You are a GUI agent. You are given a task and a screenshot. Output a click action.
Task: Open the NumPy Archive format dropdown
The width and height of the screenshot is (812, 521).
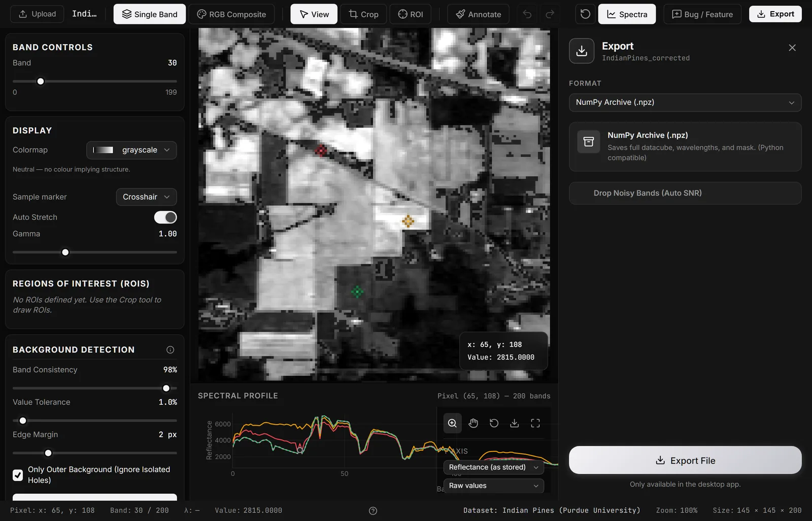685,103
